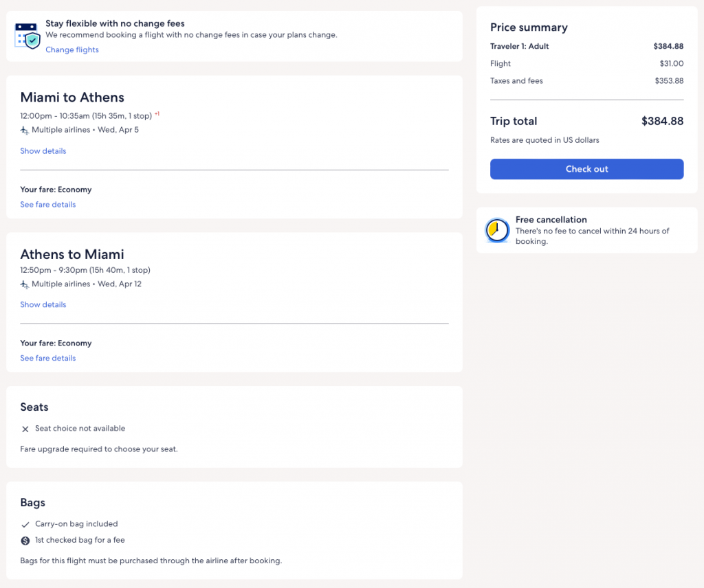Screen dimensions: 704x588
Task: Click the checkmark icon beside Carry-on bag included
Action: coord(25,524)
